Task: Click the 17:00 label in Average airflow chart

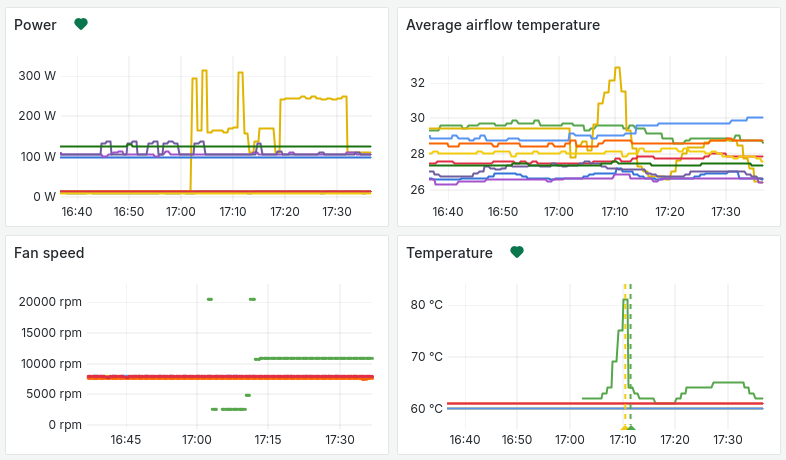Action: [558, 211]
